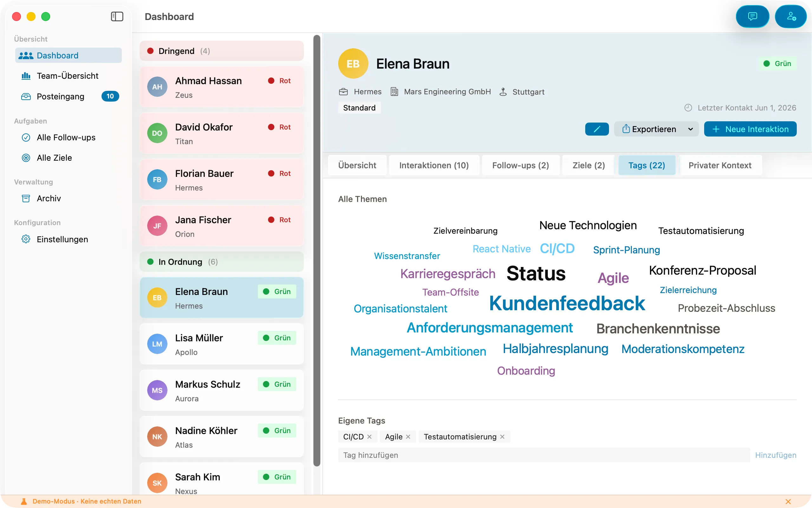Collapse the In Ordnung group header
This screenshot has height=508, width=812.
pos(221,262)
